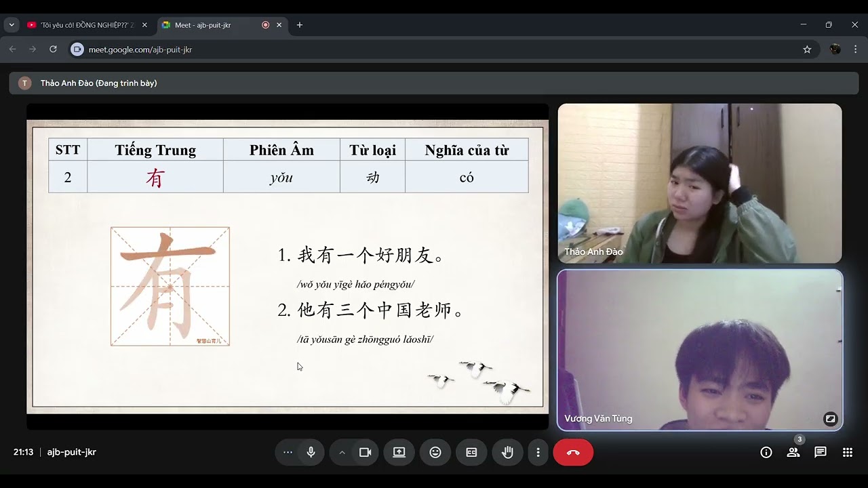The height and width of the screenshot is (488, 868).
Task: Open meeting details info icon
Action: pos(766,452)
